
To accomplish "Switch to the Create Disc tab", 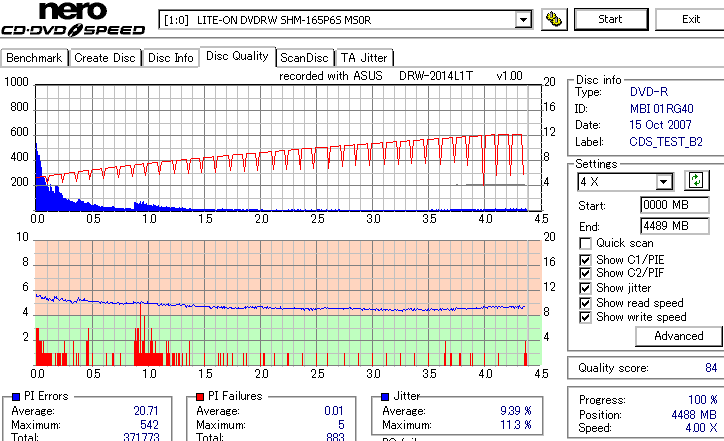I will click(105, 58).
